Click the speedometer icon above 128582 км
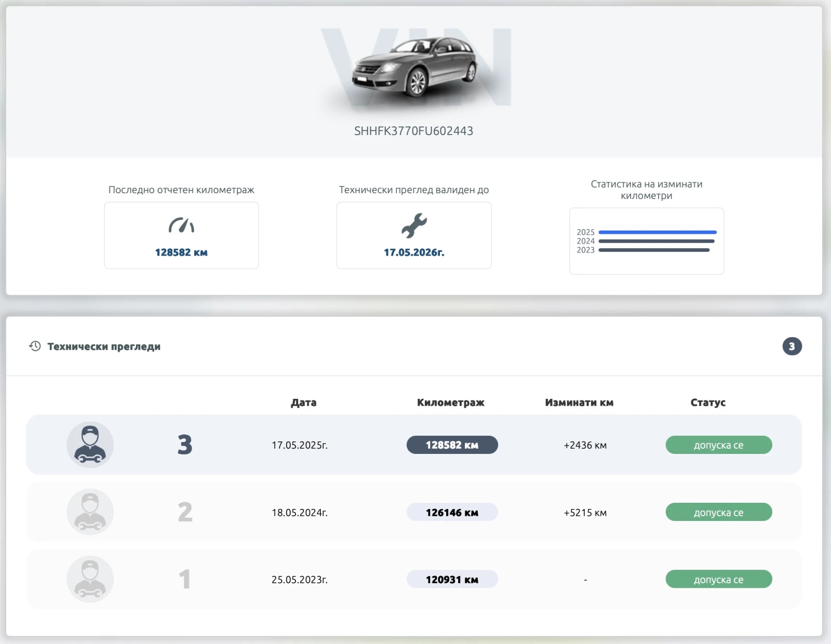 [x=181, y=225]
